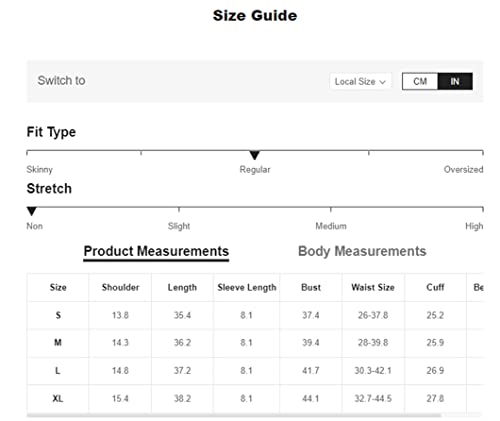Select the Product Measurements tab
Screen dimensions: 500x421
pos(156,252)
